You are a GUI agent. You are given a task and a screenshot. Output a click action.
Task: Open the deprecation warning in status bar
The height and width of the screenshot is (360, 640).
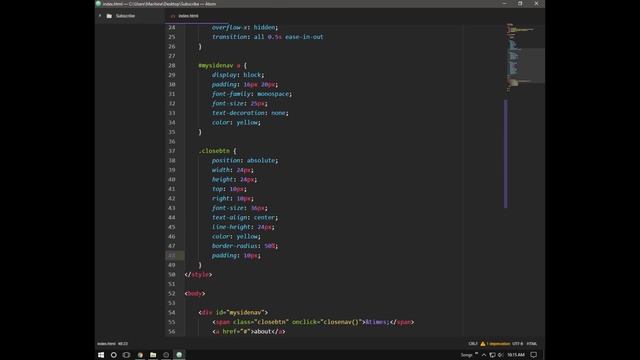pyautogui.click(x=495, y=344)
